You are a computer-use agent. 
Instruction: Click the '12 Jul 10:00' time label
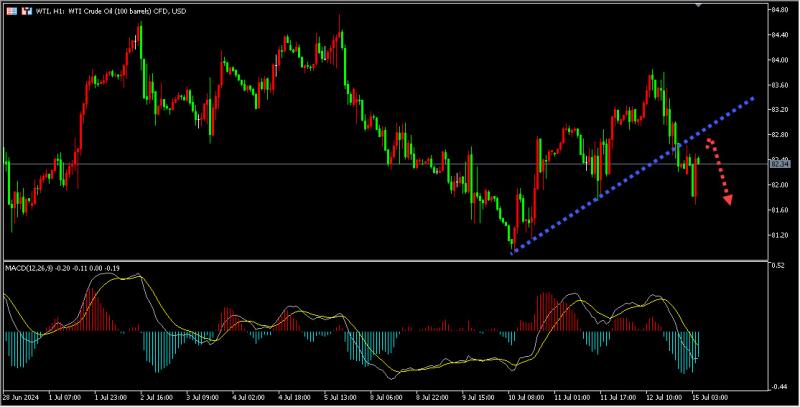pyautogui.click(x=663, y=397)
